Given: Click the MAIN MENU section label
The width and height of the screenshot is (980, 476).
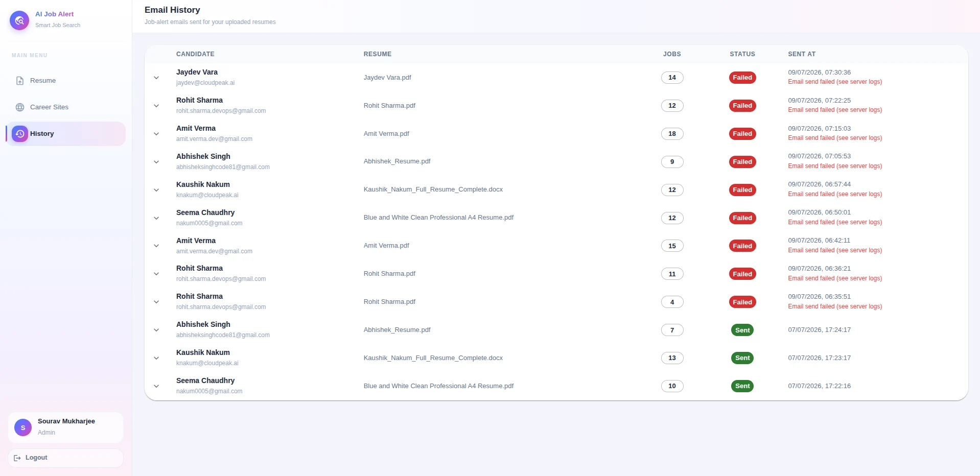Looking at the screenshot, I should (30, 55).
